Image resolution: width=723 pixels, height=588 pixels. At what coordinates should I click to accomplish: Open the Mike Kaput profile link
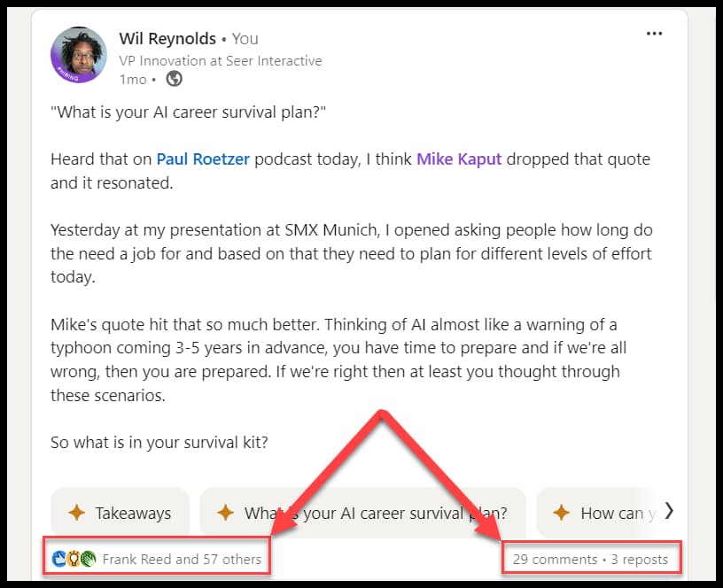point(459,159)
